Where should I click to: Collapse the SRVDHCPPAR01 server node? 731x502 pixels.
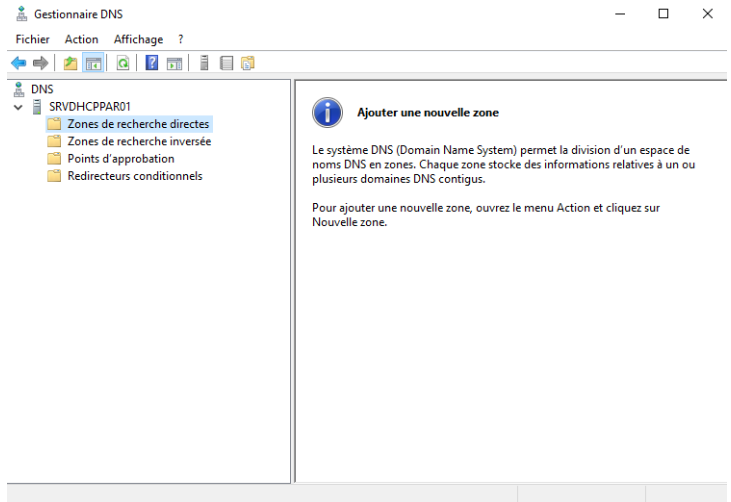click(x=18, y=107)
